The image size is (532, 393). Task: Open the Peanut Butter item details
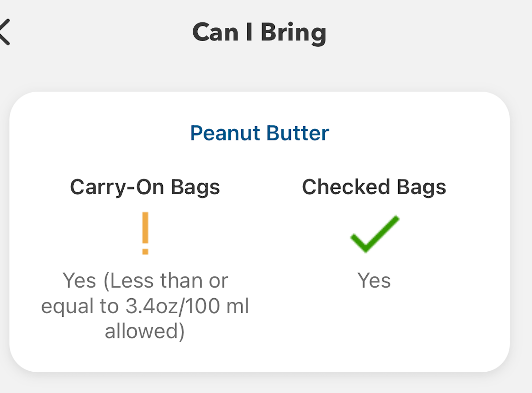(260, 133)
